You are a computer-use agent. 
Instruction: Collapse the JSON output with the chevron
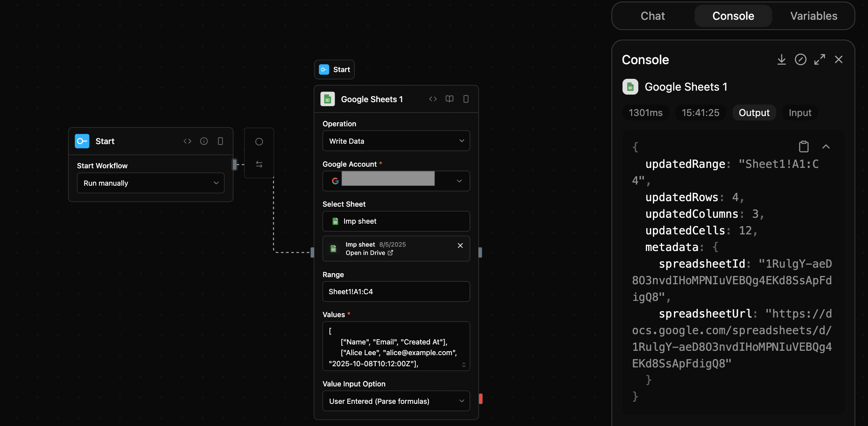tap(826, 146)
